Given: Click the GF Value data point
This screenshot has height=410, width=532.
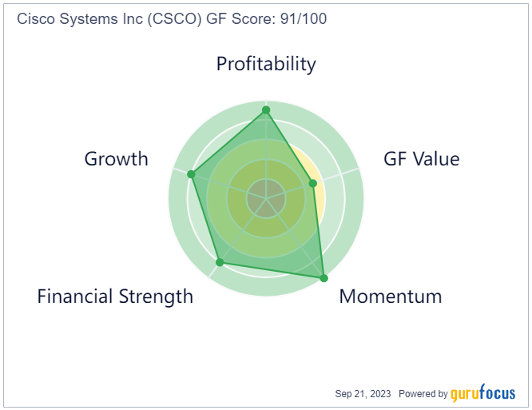Looking at the screenshot, I should 313,183.
